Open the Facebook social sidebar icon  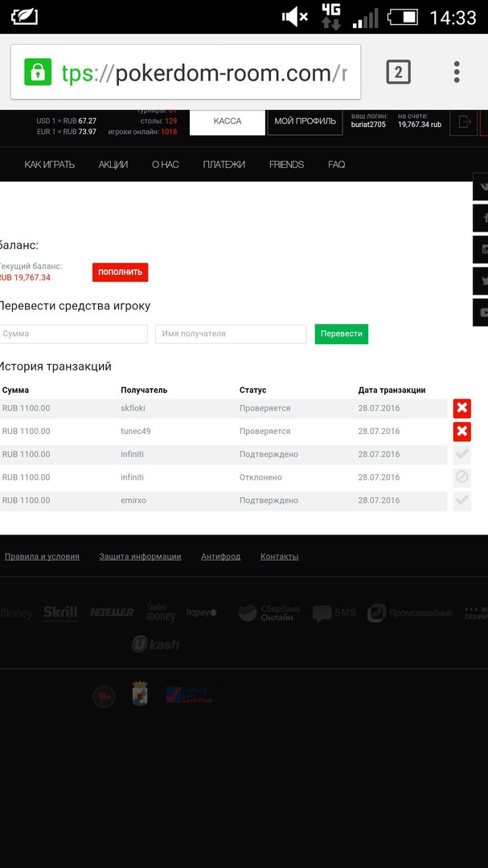(x=481, y=218)
